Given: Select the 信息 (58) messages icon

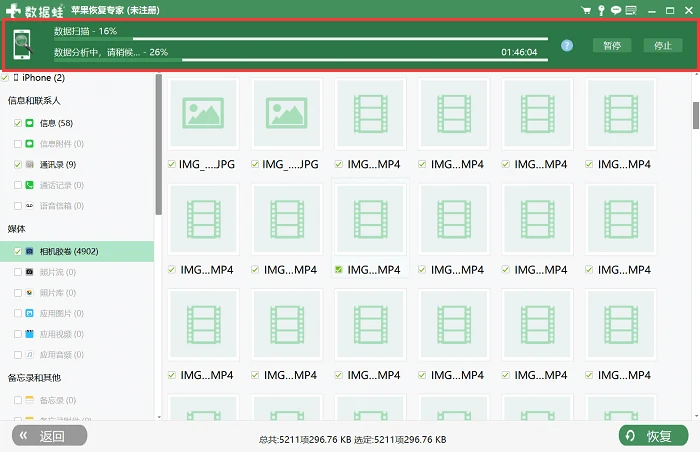Looking at the screenshot, I should (29, 123).
